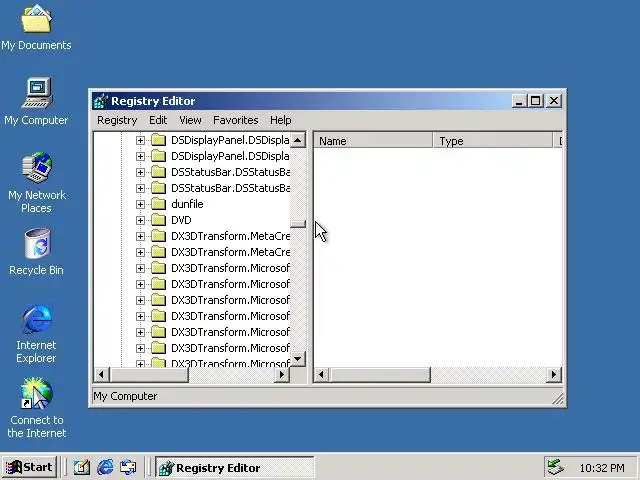640x480 pixels.
Task: Click the Start button
Action: click(x=29, y=467)
